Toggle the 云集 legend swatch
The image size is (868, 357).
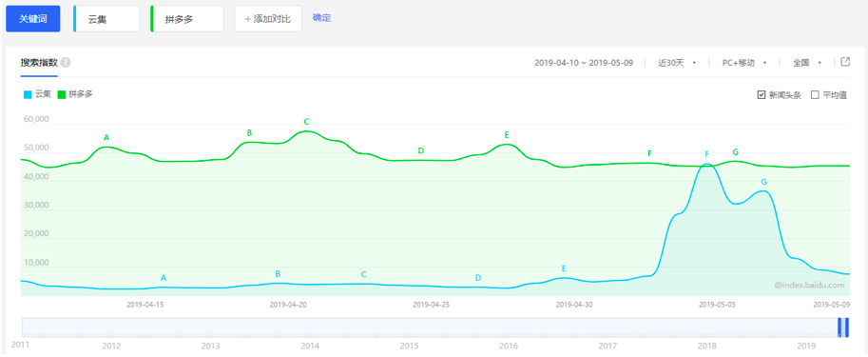(x=28, y=95)
